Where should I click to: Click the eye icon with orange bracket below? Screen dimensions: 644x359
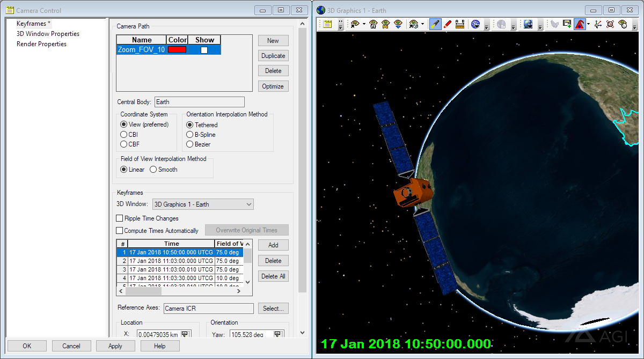(385, 24)
